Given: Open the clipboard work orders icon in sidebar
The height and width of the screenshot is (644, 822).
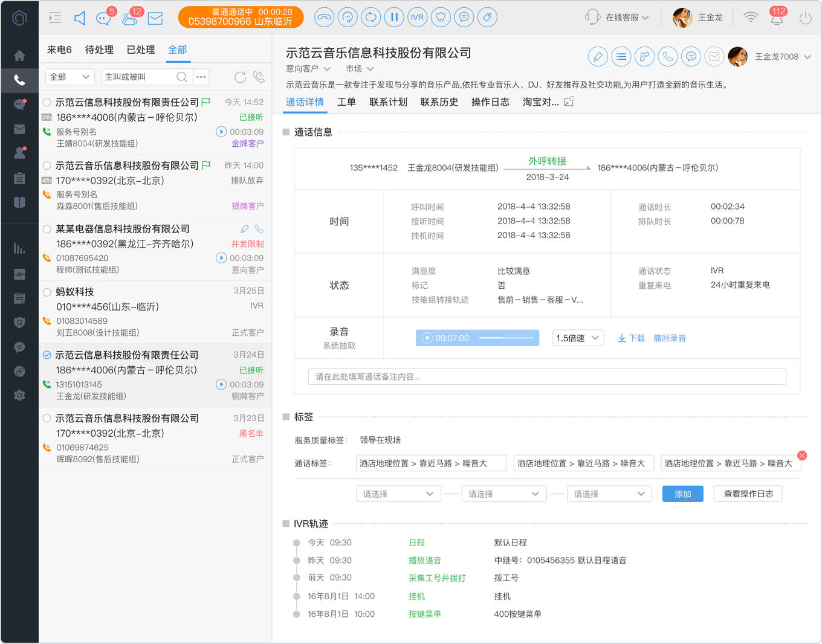Looking at the screenshot, I should [x=19, y=178].
